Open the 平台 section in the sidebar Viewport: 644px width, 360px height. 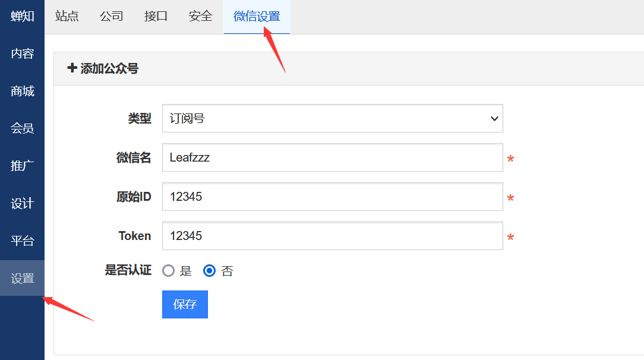click(x=22, y=241)
